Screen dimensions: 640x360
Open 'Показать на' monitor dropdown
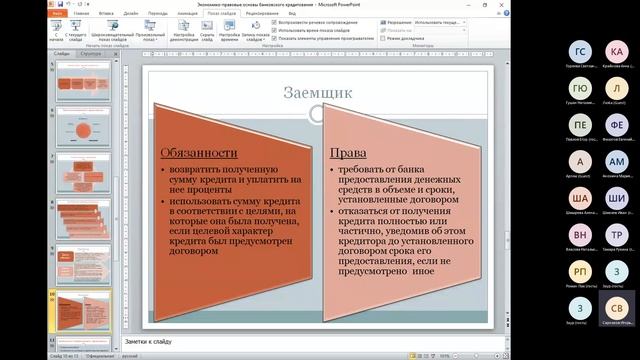tap(440, 30)
